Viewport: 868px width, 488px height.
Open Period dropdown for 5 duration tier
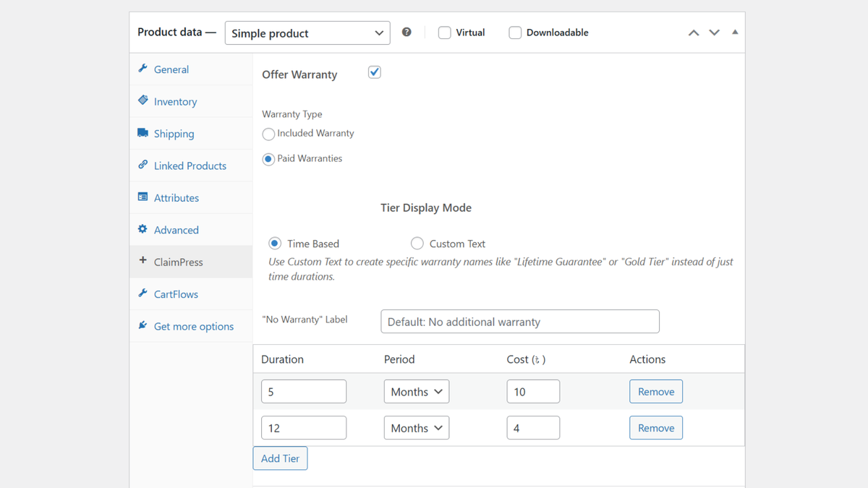tap(417, 392)
